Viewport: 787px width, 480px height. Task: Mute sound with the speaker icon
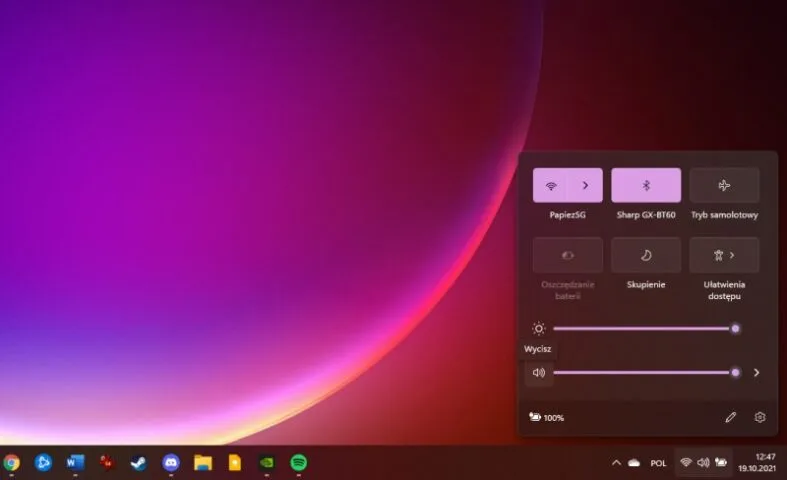tap(539, 373)
